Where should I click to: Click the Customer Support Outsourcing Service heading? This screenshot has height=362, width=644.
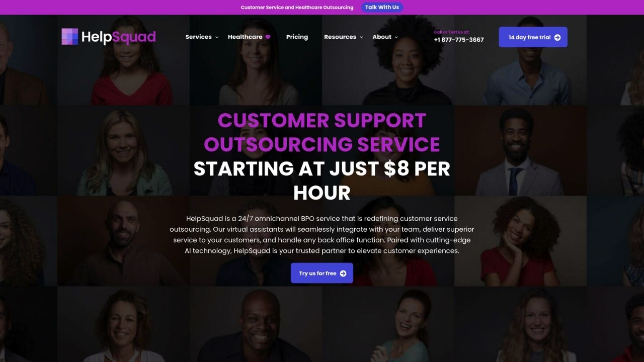click(322, 132)
